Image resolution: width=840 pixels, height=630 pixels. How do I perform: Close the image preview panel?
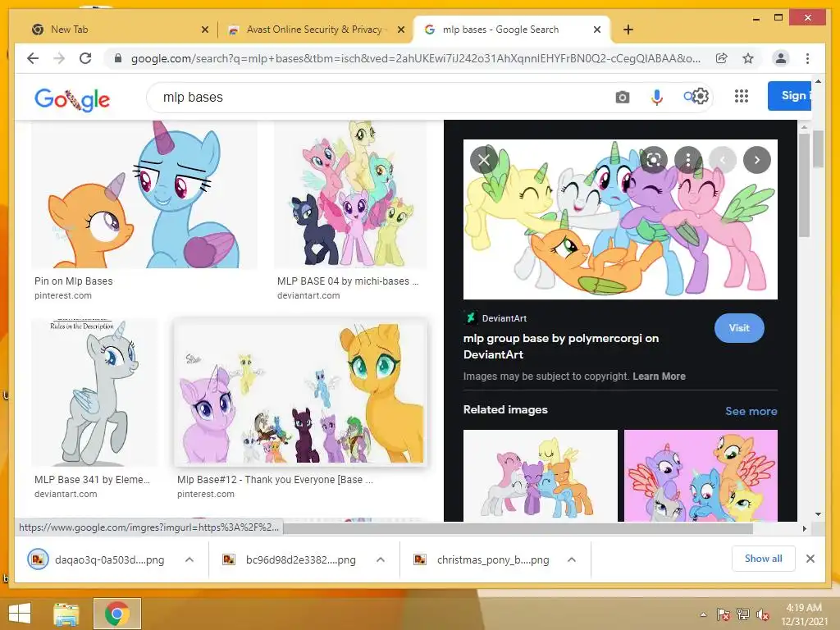pyautogui.click(x=484, y=160)
